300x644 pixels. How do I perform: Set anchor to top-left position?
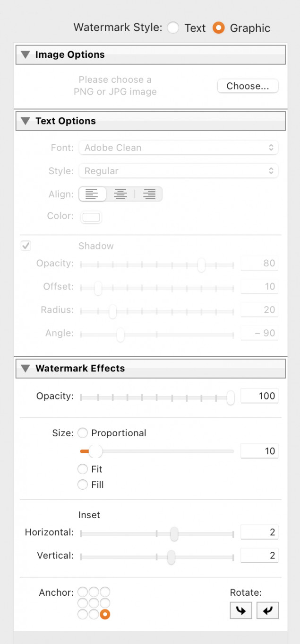click(82, 592)
